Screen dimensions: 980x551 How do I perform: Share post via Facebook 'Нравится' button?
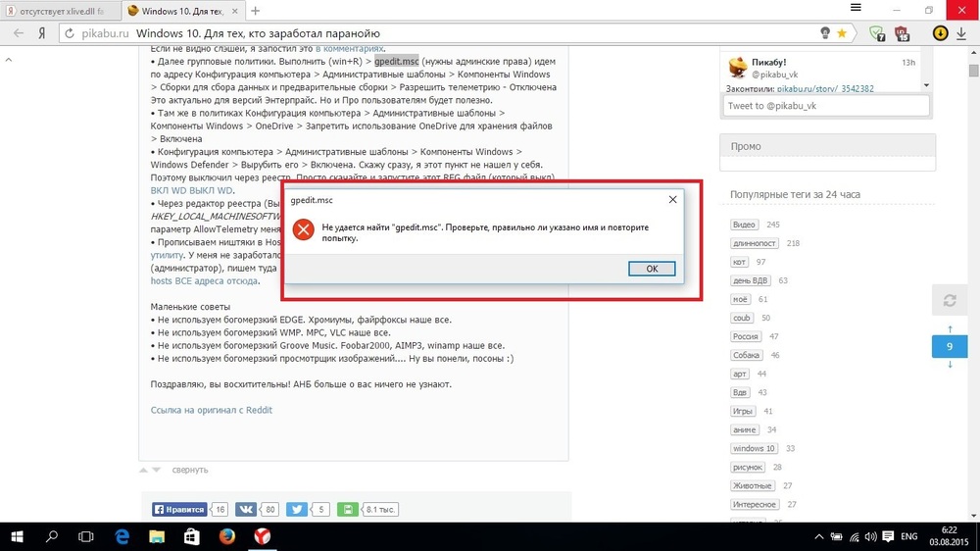179,510
